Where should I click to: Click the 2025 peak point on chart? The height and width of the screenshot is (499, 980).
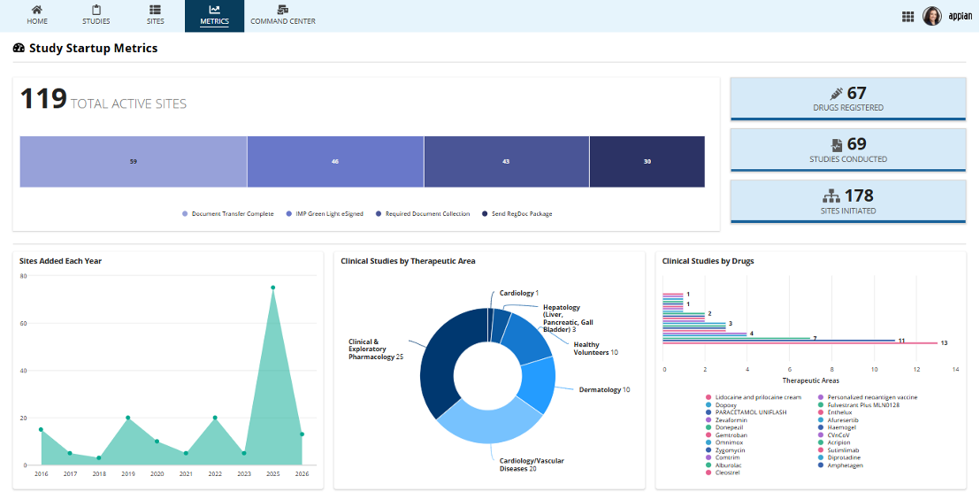click(272, 288)
